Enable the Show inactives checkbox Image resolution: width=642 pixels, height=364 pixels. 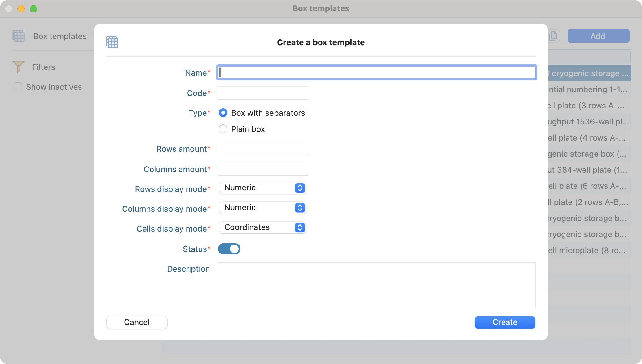point(18,87)
